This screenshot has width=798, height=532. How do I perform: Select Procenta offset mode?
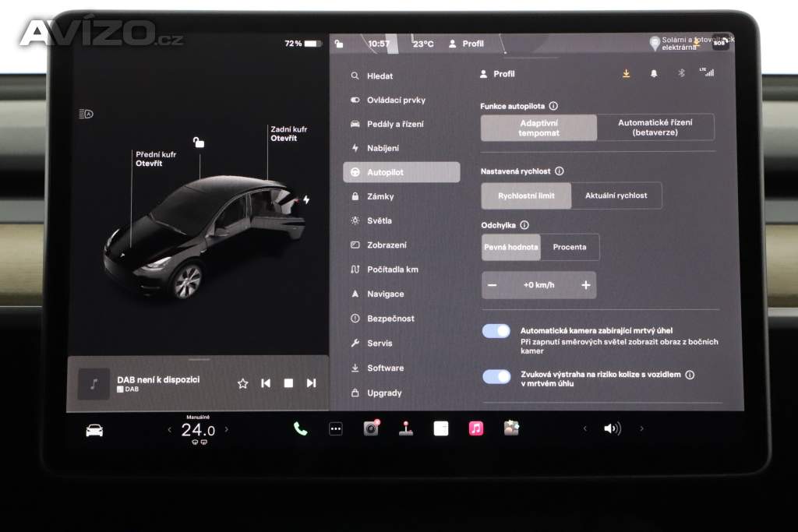point(570,247)
